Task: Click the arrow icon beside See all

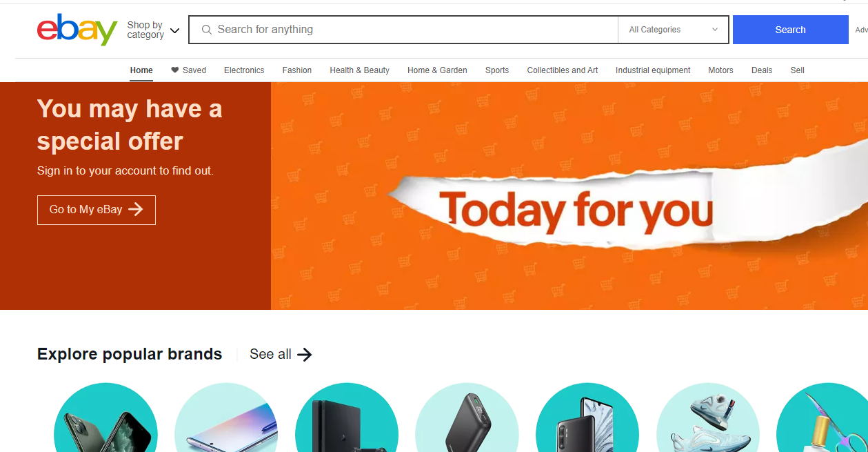Action: tap(305, 355)
